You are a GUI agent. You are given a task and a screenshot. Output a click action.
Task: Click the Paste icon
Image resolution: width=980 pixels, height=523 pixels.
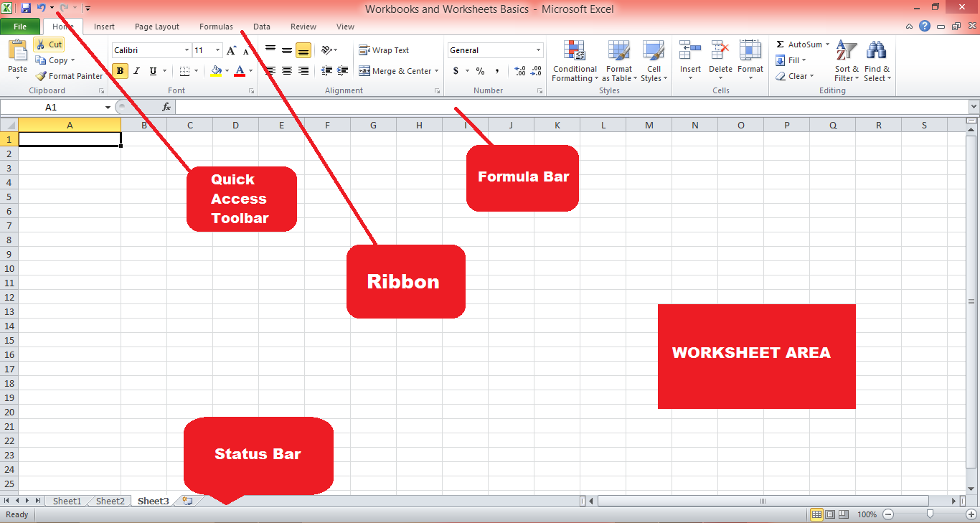point(17,52)
